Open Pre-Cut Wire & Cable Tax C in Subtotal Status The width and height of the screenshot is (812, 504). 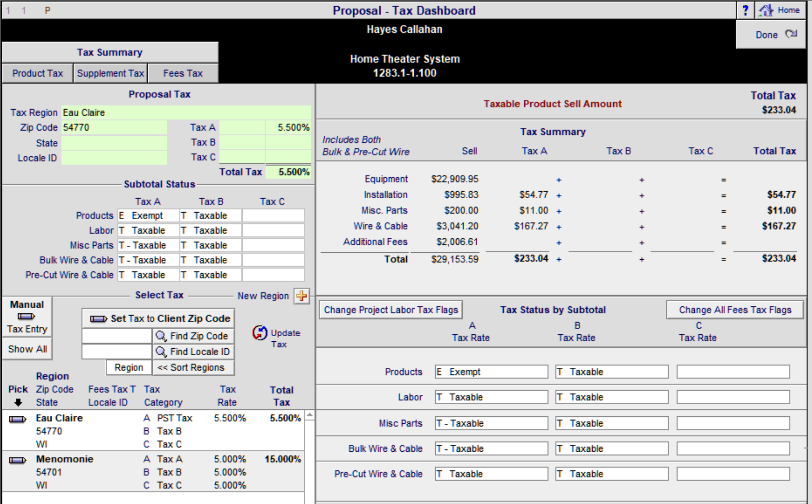click(273, 275)
